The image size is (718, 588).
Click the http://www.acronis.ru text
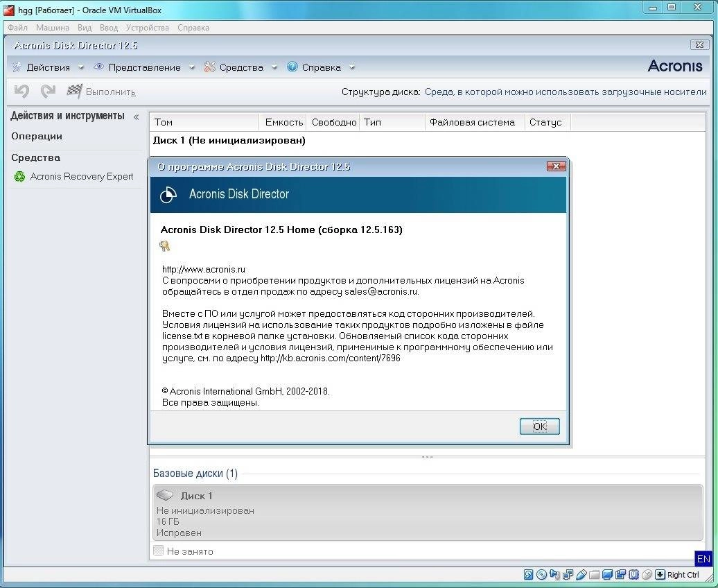(x=203, y=269)
